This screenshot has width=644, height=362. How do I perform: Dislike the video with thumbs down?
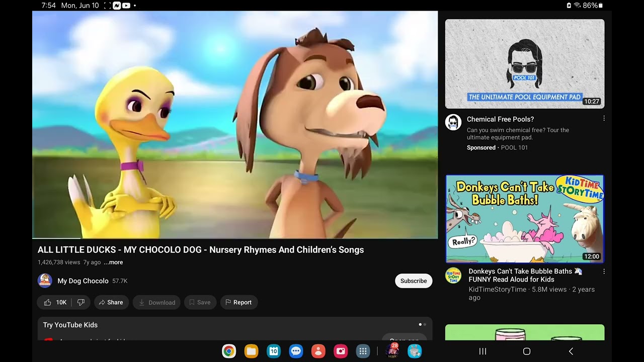(x=80, y=302)
